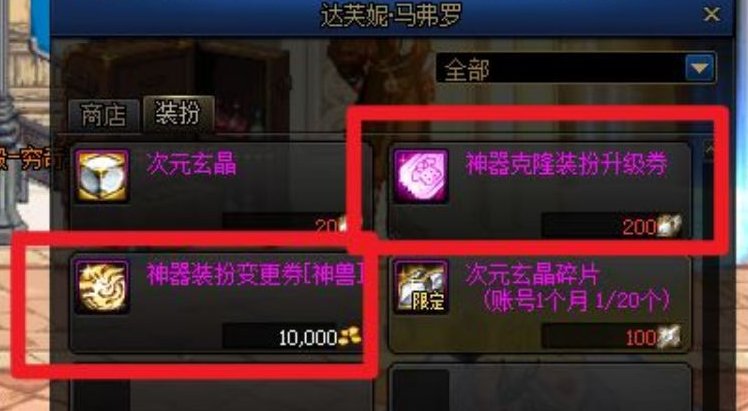
Task: Click the 神器装扮变更券[神兽] item name
Action: click(x=255, y=274)
